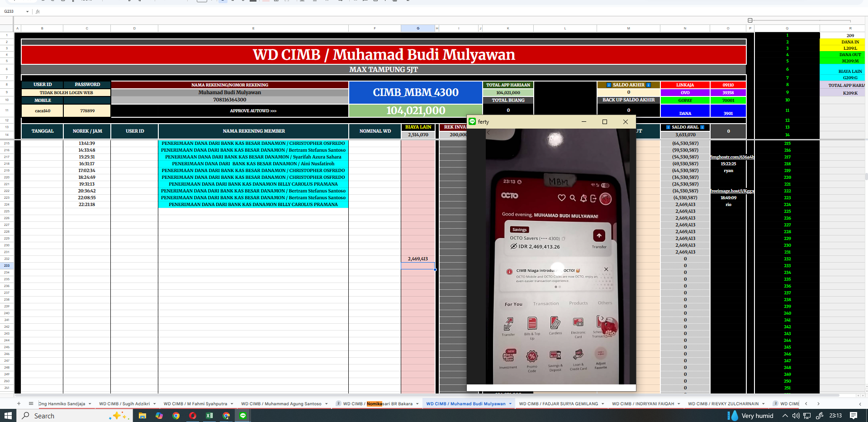868x422 pixels.
Task: Dismiss the CIMB Niaga OCTO banner with X
Action: 606,269
